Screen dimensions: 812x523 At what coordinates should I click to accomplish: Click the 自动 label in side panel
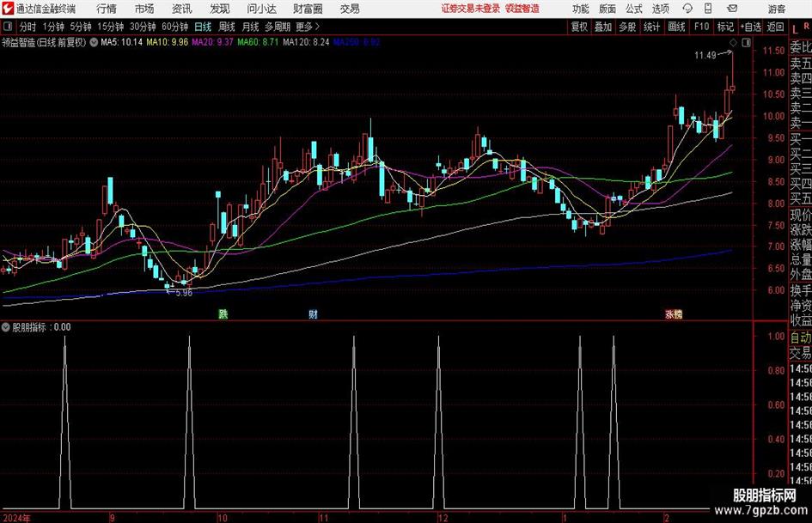801,338
